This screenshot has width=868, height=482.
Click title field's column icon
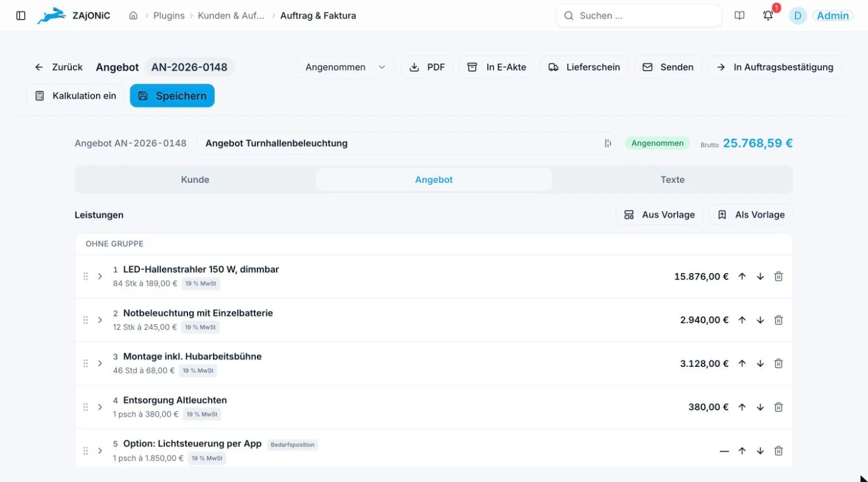[608, 143]
